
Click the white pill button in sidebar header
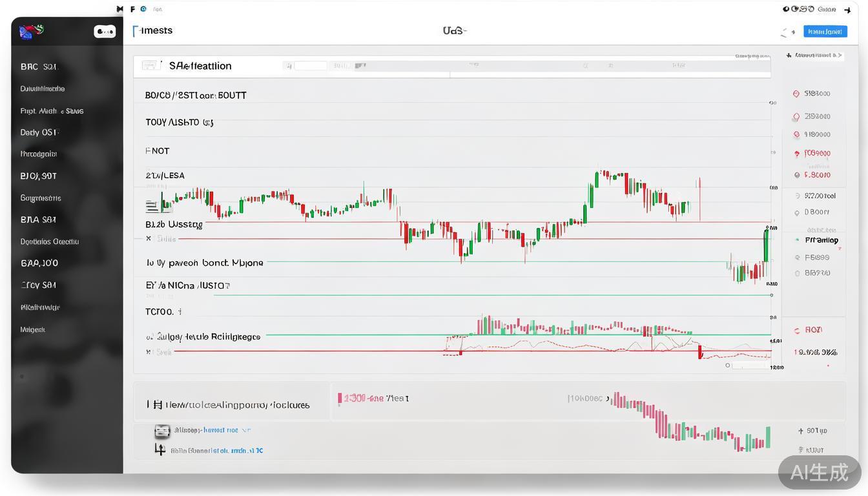point(105,31)
